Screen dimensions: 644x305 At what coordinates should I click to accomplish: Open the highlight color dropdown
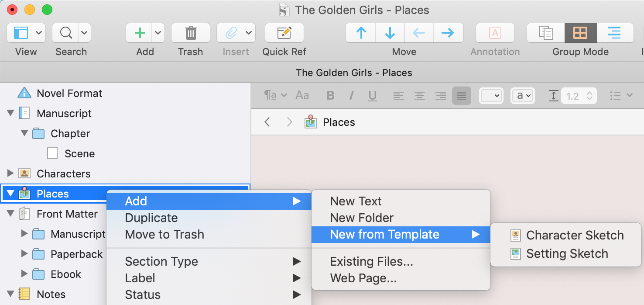tap(523, 95)
